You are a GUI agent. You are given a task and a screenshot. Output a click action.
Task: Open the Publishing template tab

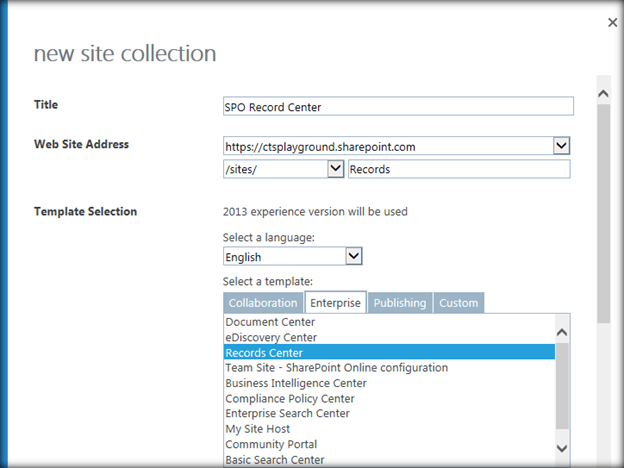400,303
